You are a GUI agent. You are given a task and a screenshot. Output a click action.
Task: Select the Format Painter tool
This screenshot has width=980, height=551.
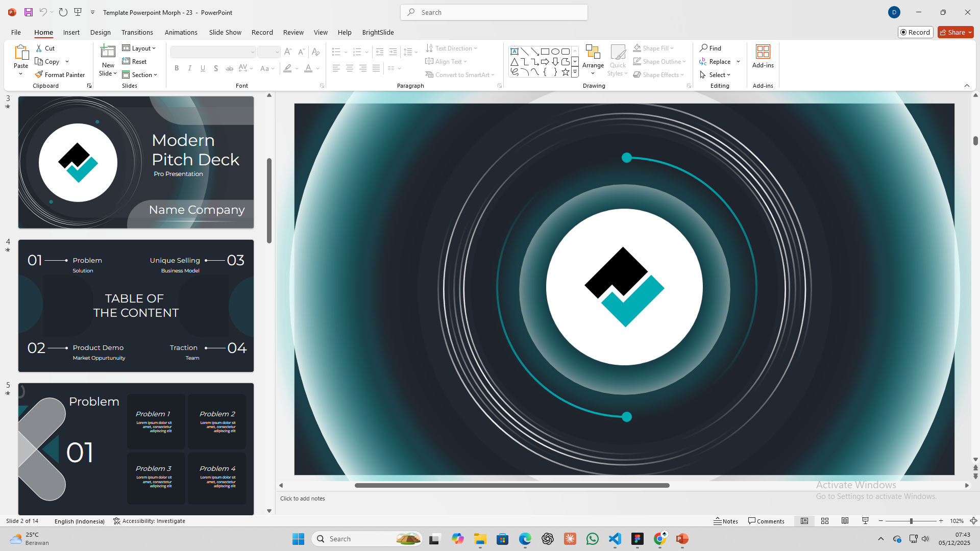60,74
